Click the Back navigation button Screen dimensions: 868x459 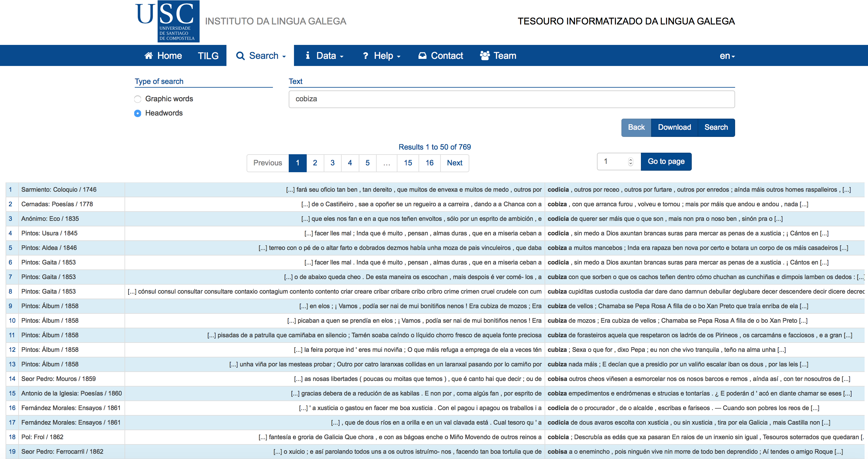click(x=635, y=127)
